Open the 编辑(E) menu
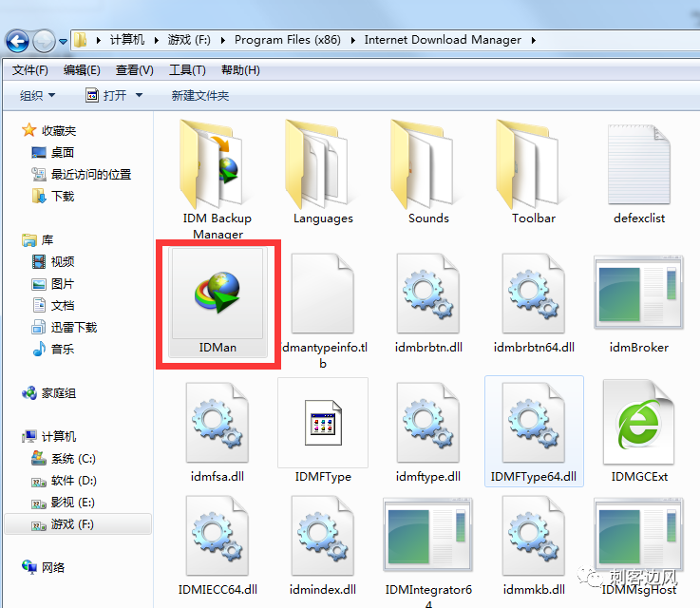This screenshot has width=700, height=608. pyautogui.click(x=82, y=70)
